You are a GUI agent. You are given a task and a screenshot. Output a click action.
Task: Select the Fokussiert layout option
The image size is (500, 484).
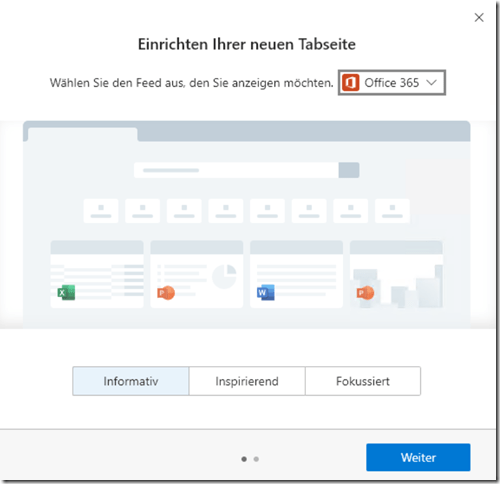[x=363, y=381]
